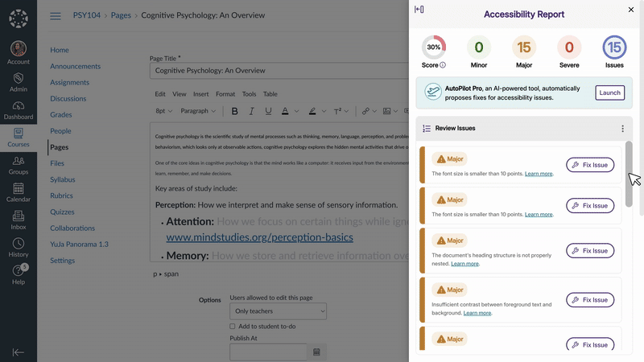Collapse the Accessibility Report panel icon
The image size is (644, 362).
[x=419, y=10]
